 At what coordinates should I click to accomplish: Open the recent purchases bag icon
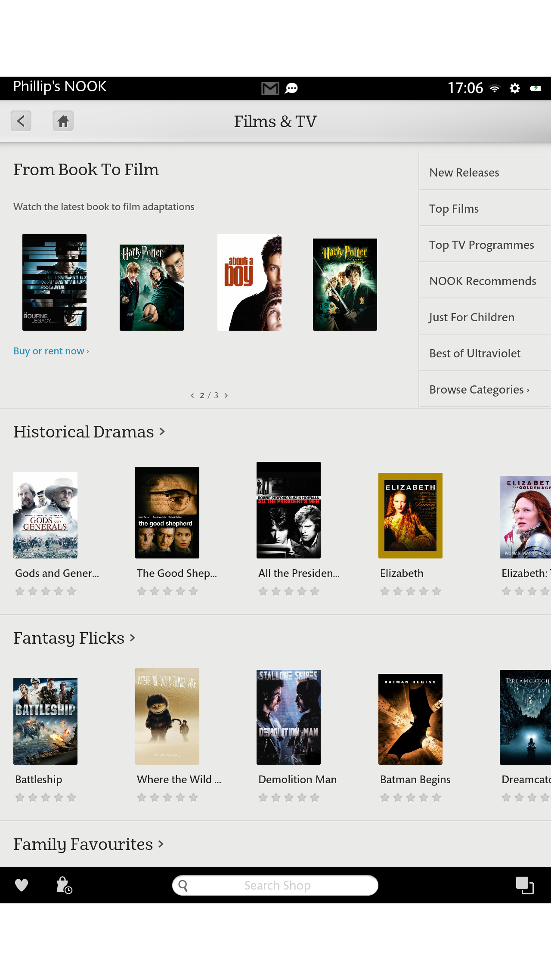64,885
